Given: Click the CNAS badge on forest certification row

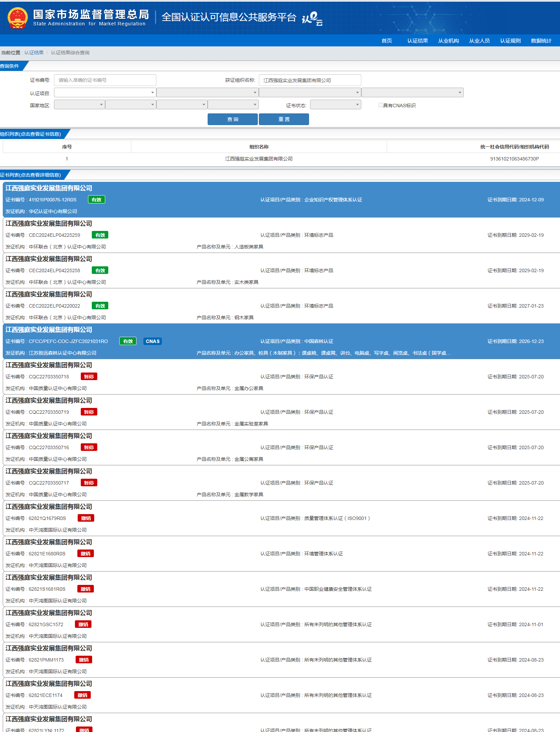Looking at the screenshot, I should (x=153, y=341).
